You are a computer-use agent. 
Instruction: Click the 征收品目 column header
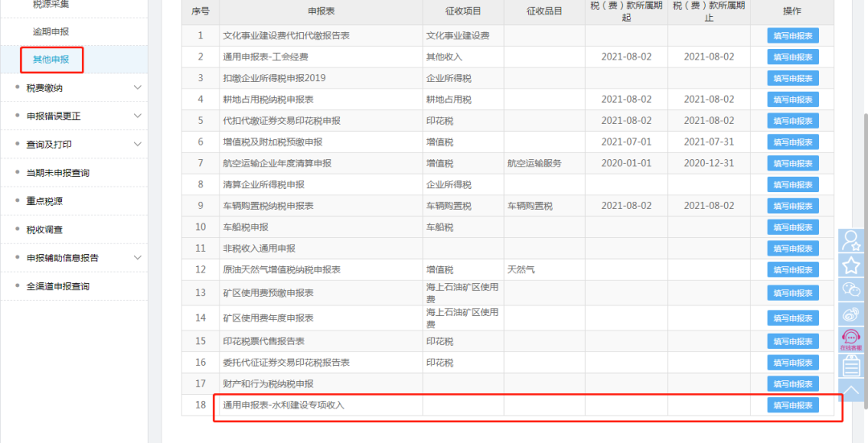point(544,11)
